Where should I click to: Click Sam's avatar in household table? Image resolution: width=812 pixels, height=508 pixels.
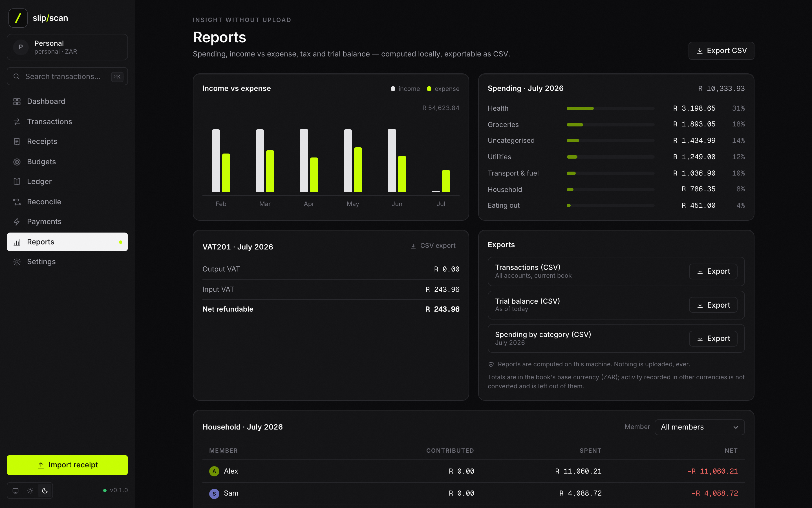click(x=214, y=494)
